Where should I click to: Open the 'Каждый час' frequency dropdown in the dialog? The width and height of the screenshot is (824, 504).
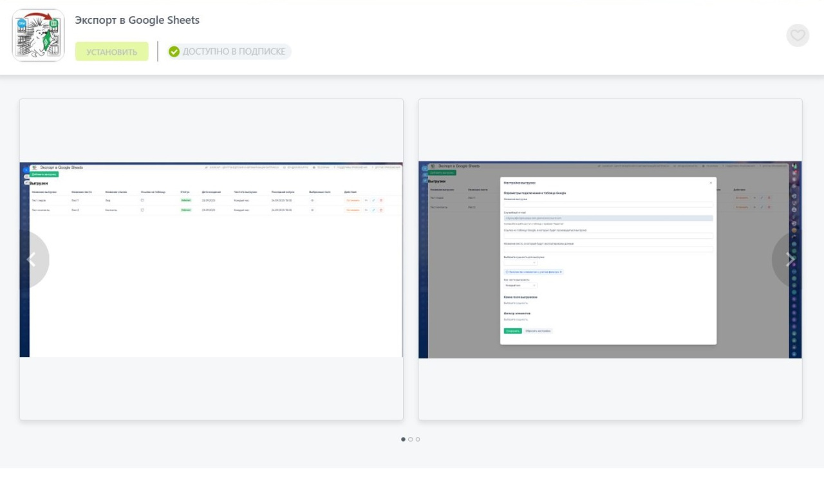point(520,285)
